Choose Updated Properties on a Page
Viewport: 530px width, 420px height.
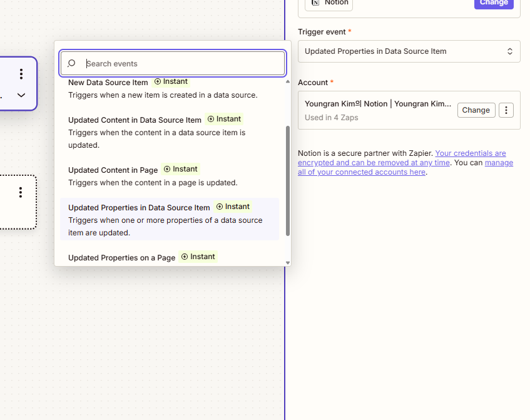tap(170, 257)
